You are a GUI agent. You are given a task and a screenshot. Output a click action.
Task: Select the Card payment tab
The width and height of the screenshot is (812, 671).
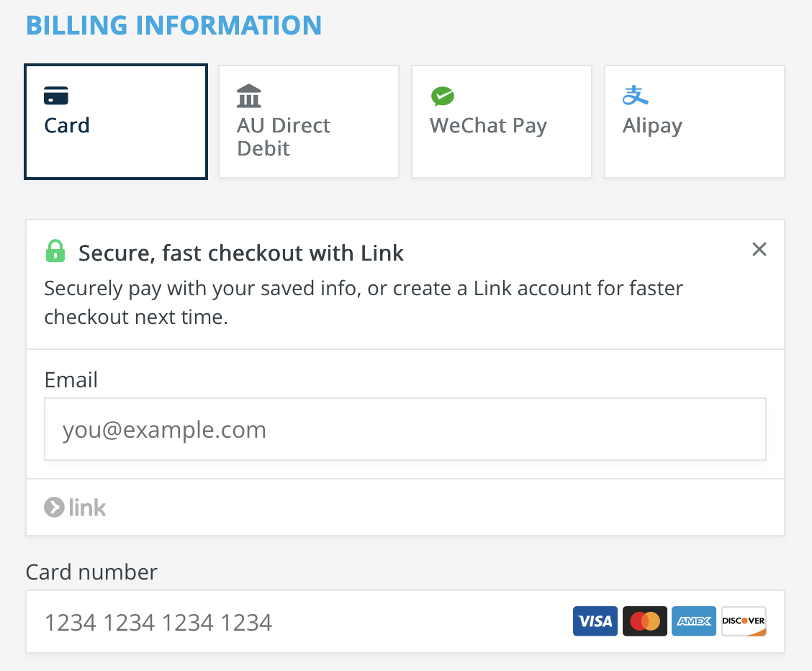click(x=116, y=122)
